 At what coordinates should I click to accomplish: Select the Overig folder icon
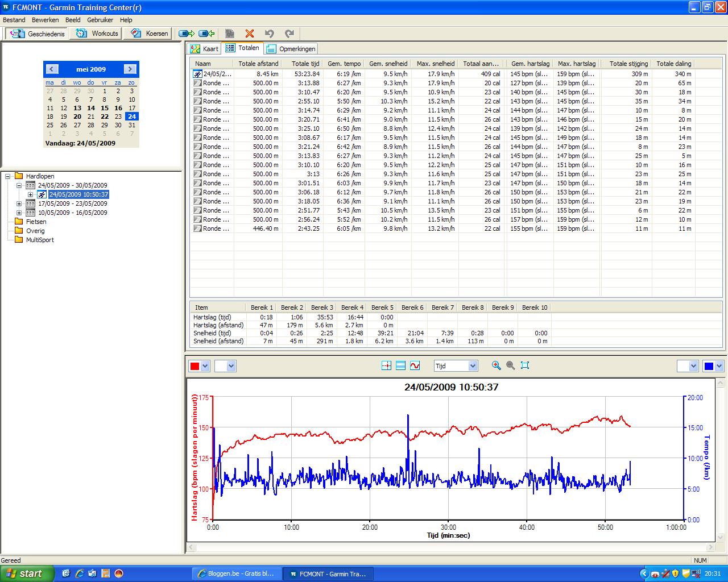click(x=19, y=231)
